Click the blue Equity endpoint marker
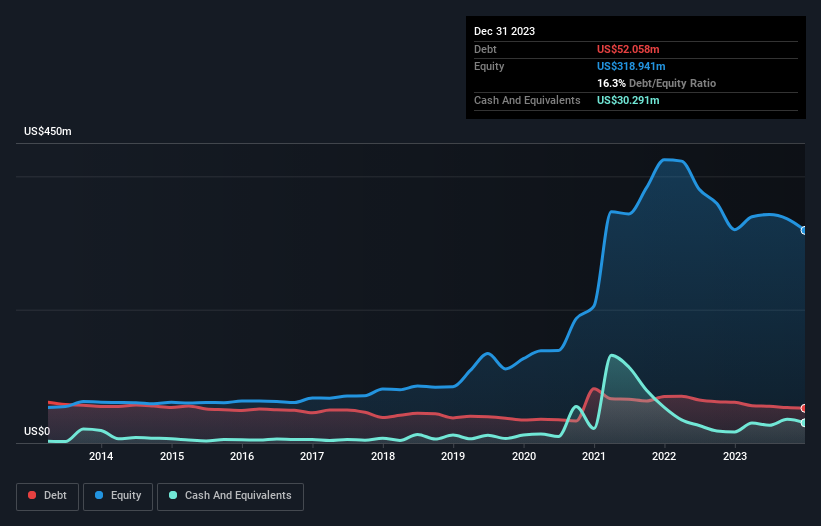The width and height of the screenshot is (821, 526). pos(804,230)
